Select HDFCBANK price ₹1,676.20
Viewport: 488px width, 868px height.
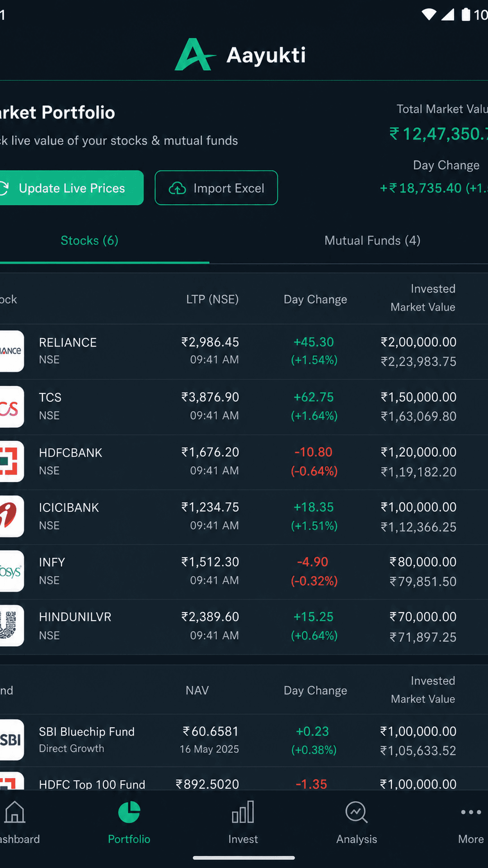tap(210, 452)
